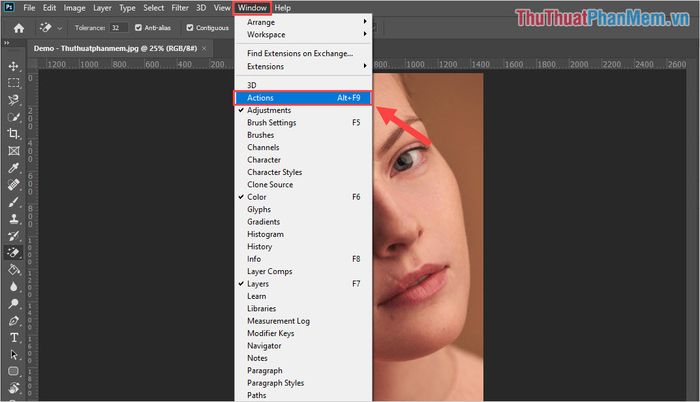Click the Tolerance value field
The height and width of the screenshot is (402, 700).
pyautogui.click(x=119, y=28)
